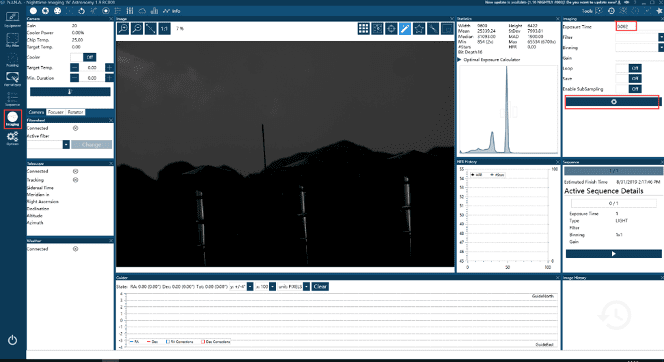Open the Options gear section
Image resolution: width=664 pixels, height=362 pixels.
click(x=12, y=138)
